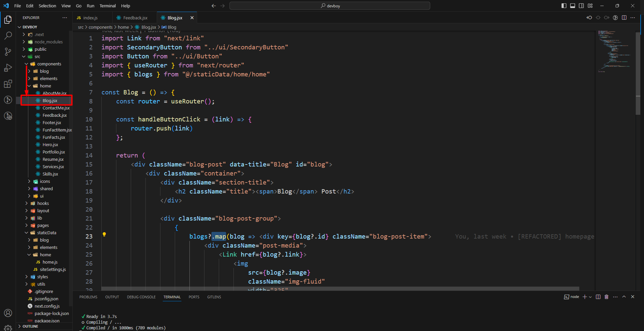Open the Run and Debug view
The width and height of the screenshot is (644, 331).
pos(8,68)
